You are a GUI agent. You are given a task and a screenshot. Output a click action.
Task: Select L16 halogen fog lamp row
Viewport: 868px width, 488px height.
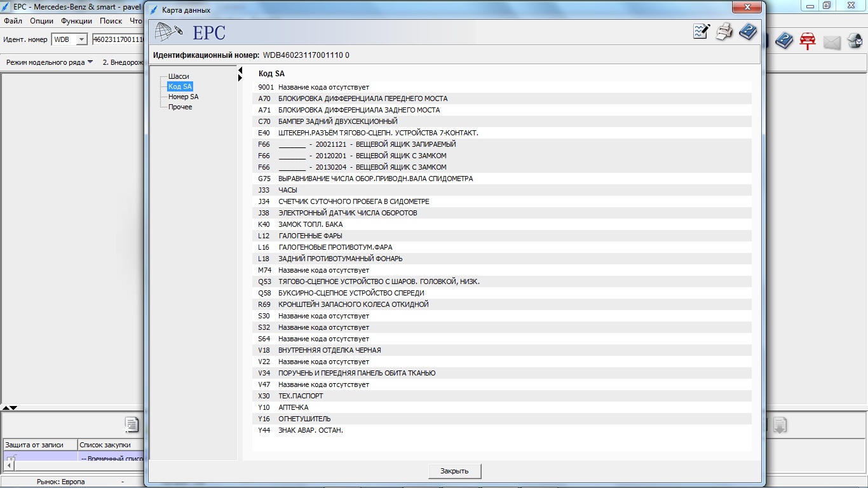pos(502,247)
